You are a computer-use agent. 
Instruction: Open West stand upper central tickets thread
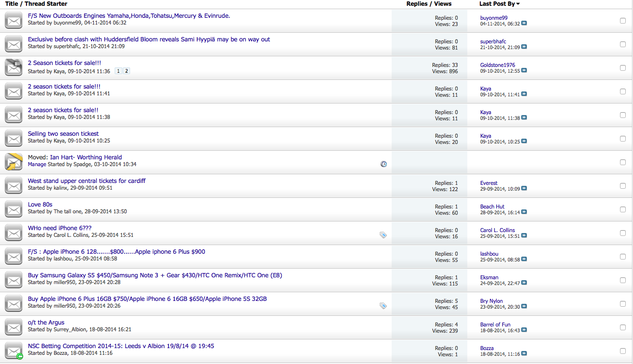coord(87,181)
